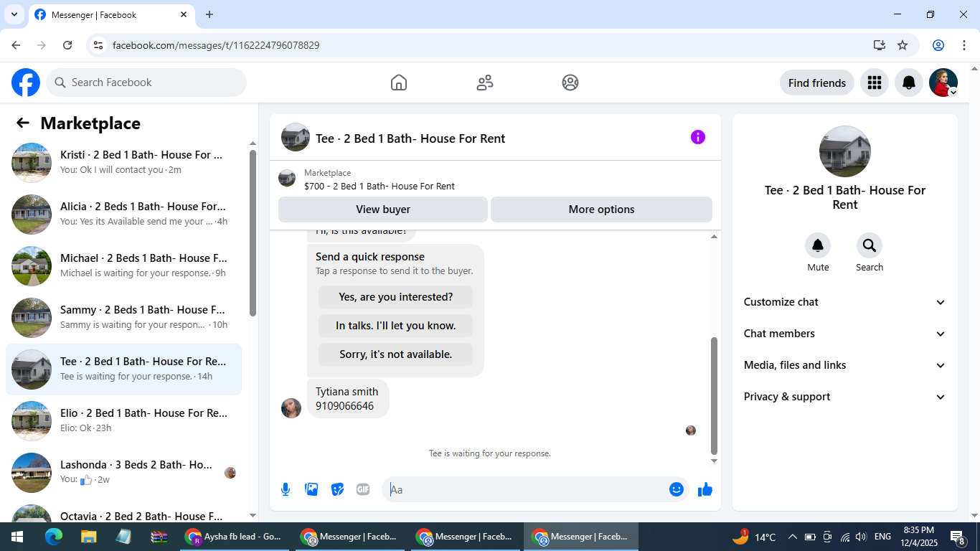Click the More options button
The image size is (980, 551).
(x=601, y=209)
